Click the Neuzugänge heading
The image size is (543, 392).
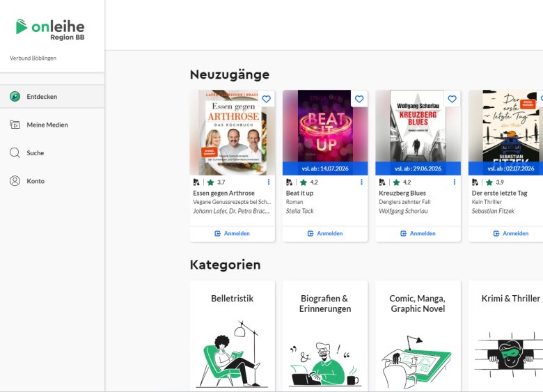pyautogui.click(x=230, y=75)
